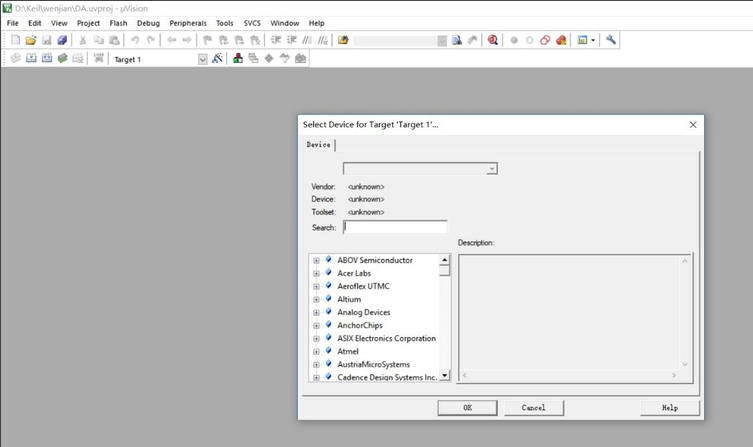Click the Open file folder icon
753x447 pixels.
31,40
